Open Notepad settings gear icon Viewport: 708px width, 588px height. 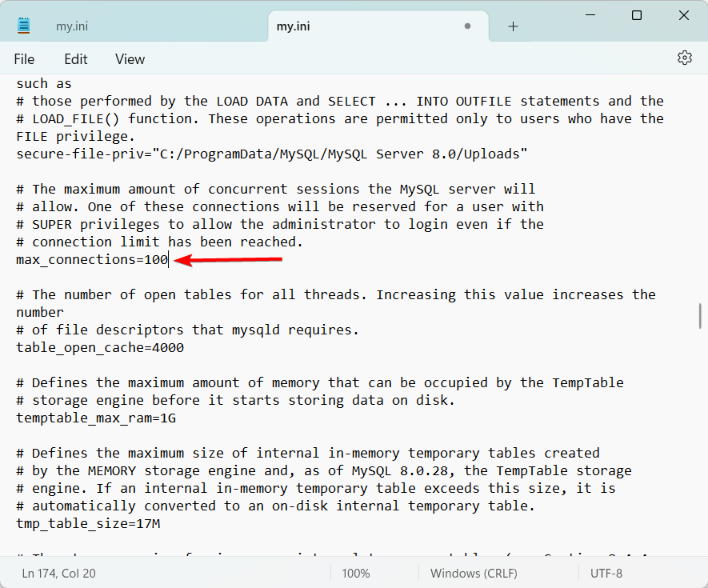click(x=685, y=58)
